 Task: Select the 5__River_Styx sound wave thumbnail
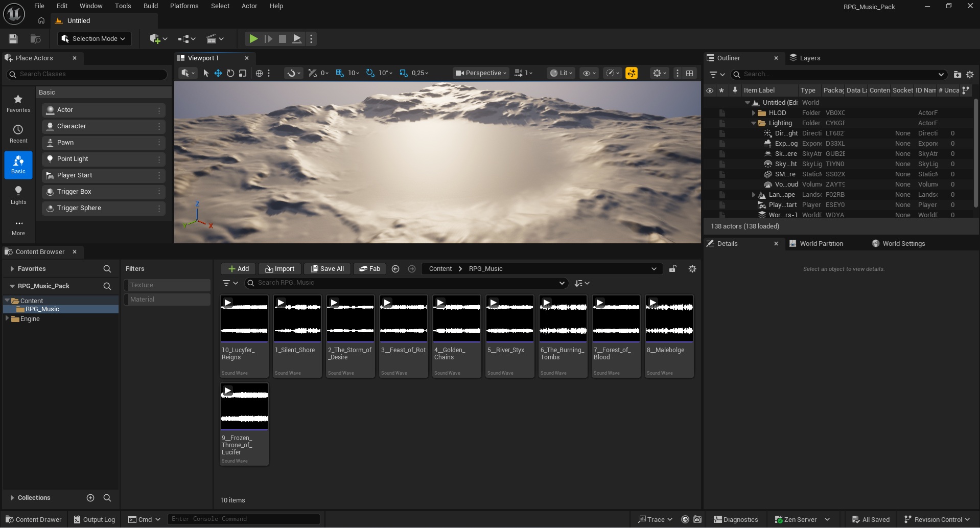509,318
